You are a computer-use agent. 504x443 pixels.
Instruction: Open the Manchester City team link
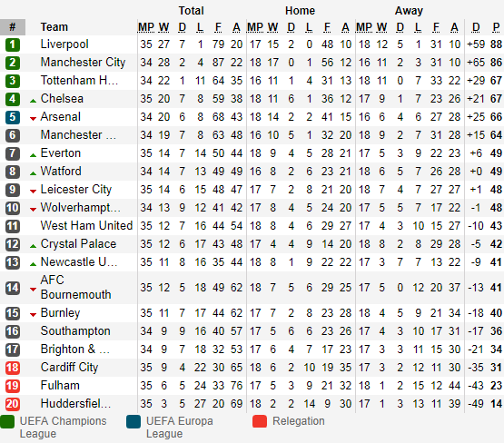[83, 63]
